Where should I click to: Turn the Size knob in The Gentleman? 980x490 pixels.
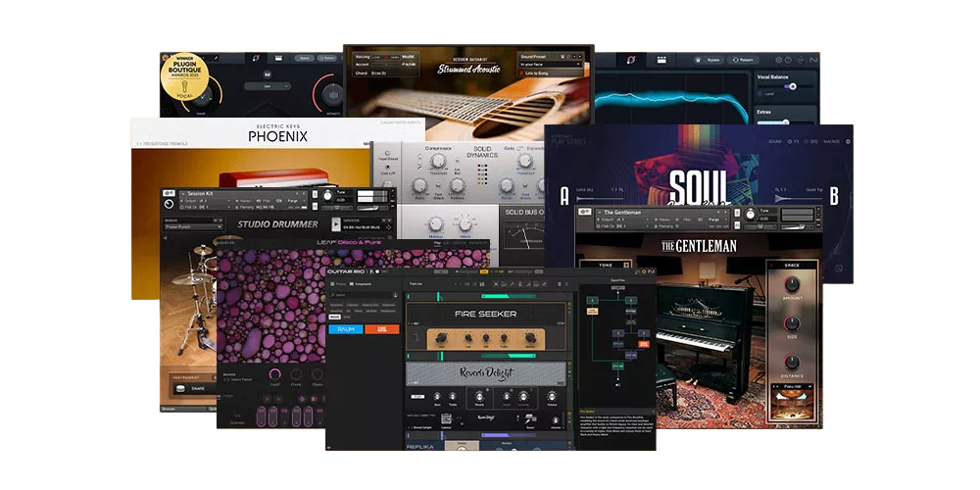pos(791,323)
